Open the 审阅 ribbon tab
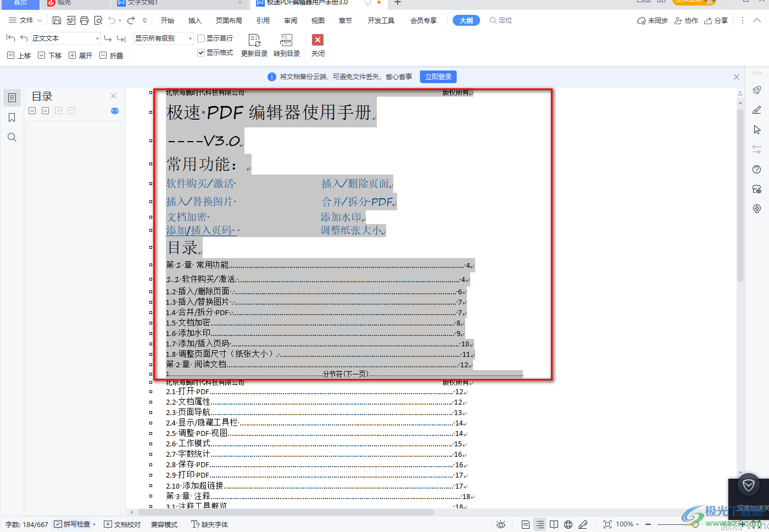Screen dimensions: 769x532 tap(291, 20)
